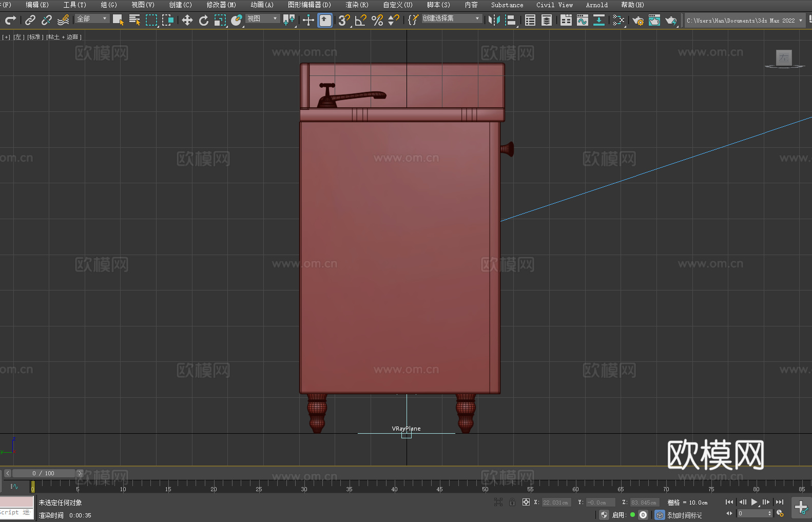Click the ViewCube 左 face
This screenshot has height=522, width=812.
(x=784, y=57)
